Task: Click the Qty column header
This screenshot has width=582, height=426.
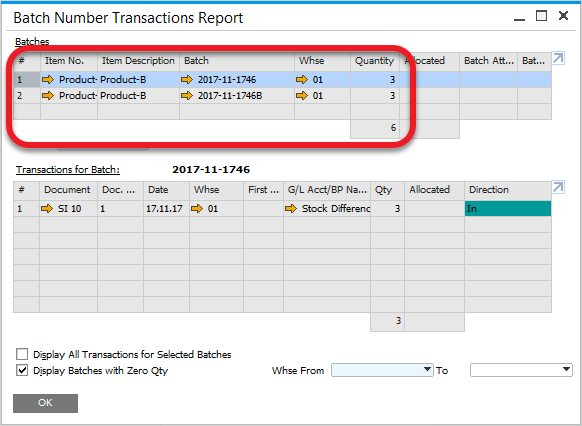Action: coord(387,190)
